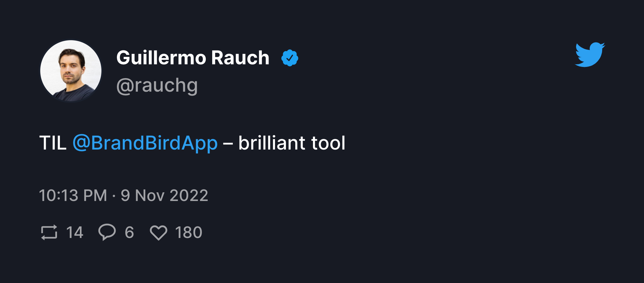This screenshot has height=283, width=644.
Task: Click the word TIL in tweet
Action: click(53, 143)
